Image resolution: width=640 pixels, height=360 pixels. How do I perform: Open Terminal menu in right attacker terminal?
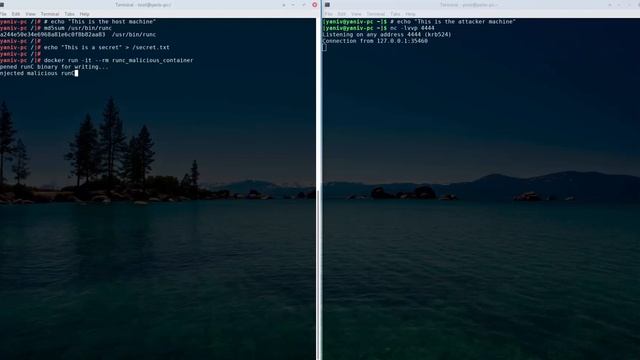tap(376, 14)
